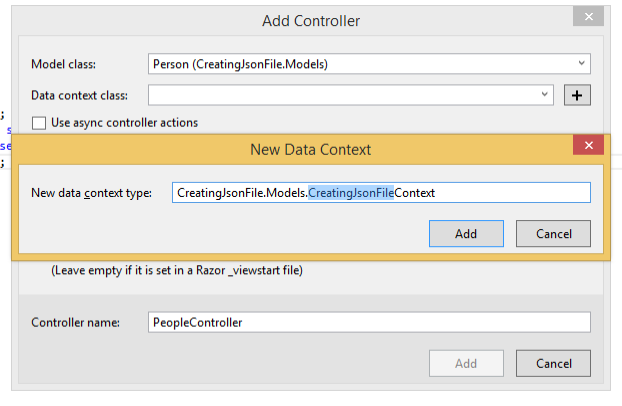The width and height of the screenshot is (622, 406).
Task: Enable Use async controller actions checkbox
Action: click(x=39, y=123)
